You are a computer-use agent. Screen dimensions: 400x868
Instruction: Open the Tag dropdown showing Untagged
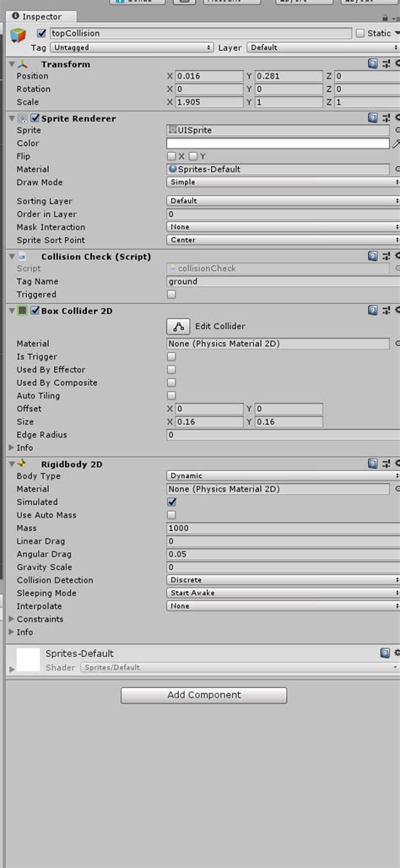131,47
